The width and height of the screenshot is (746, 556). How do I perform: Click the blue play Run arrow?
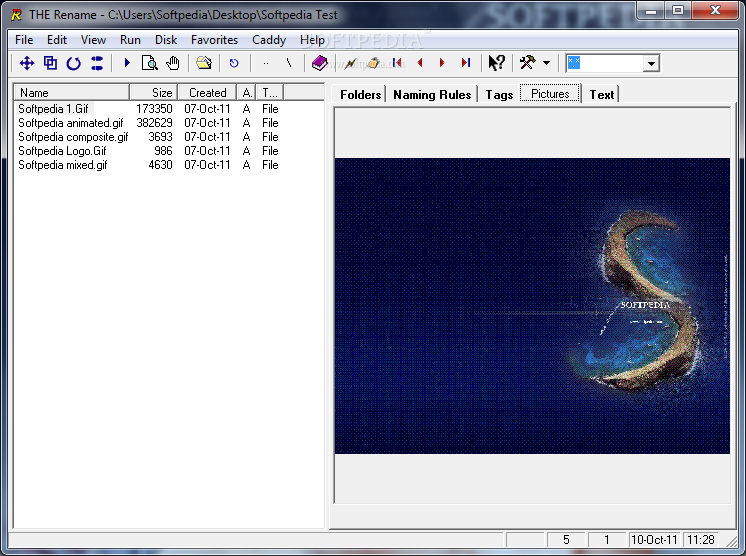(127, 62)
